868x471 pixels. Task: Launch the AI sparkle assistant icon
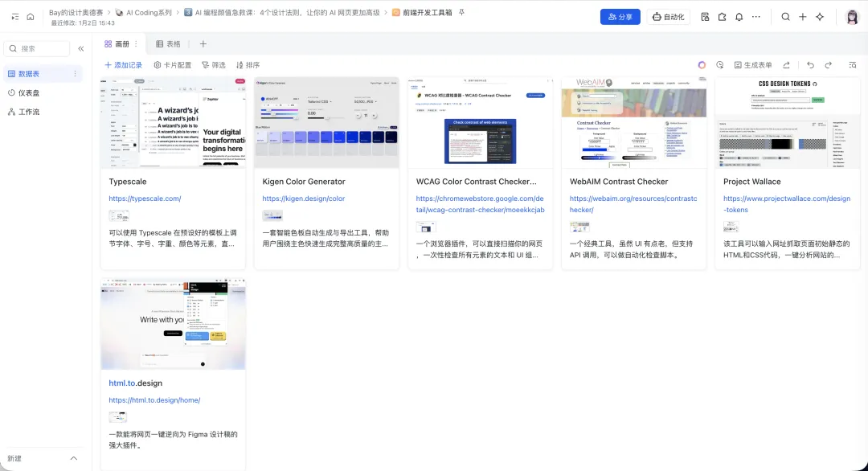pos(818,17)
